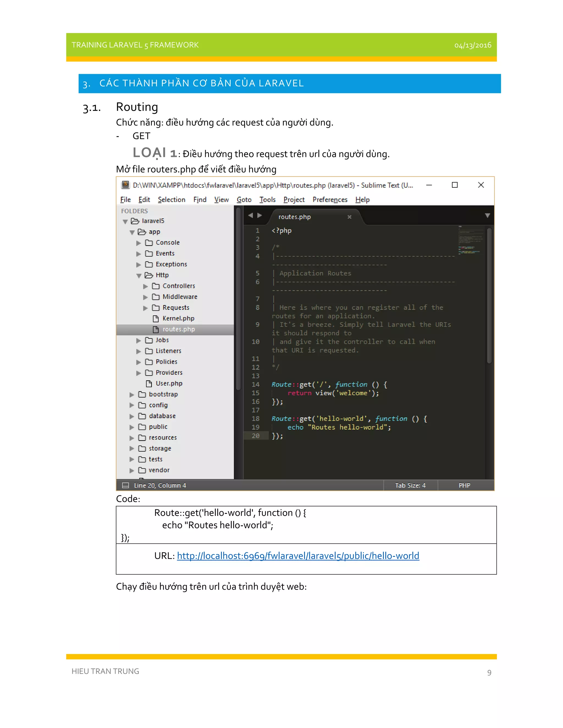Expand the Console folder
This screenshot has height=728, width=563.
coord(139,243)
